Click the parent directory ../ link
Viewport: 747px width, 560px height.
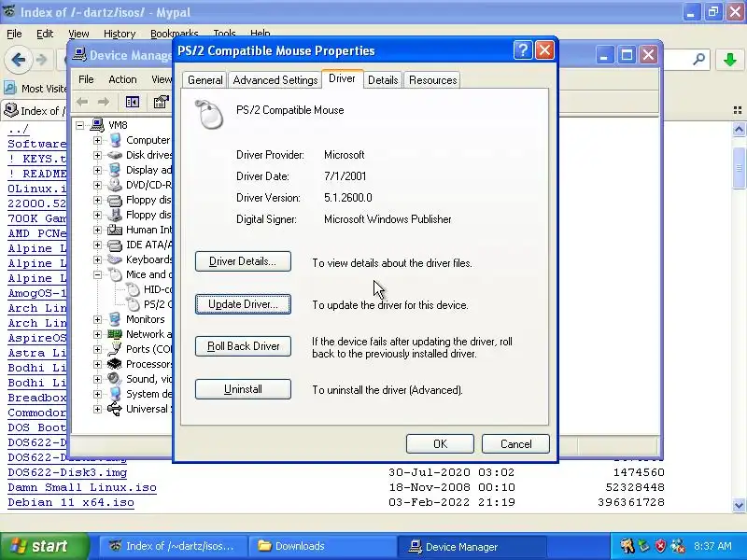click(x=19, y=129)
